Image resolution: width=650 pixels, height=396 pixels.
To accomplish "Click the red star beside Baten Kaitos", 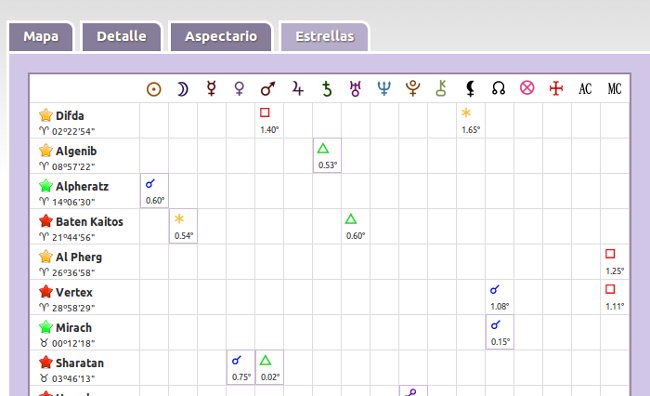I will click(x=46, y=221).
